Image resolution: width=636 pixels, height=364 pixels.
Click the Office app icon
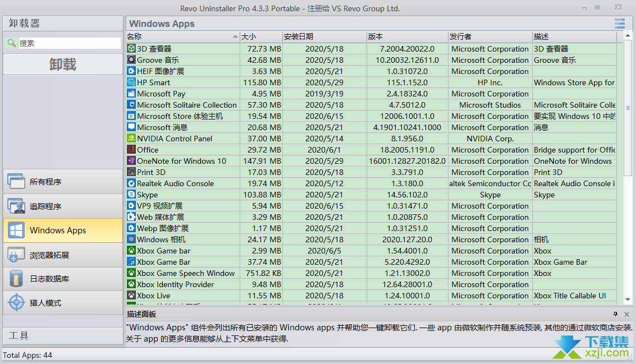tap(131, 150)
